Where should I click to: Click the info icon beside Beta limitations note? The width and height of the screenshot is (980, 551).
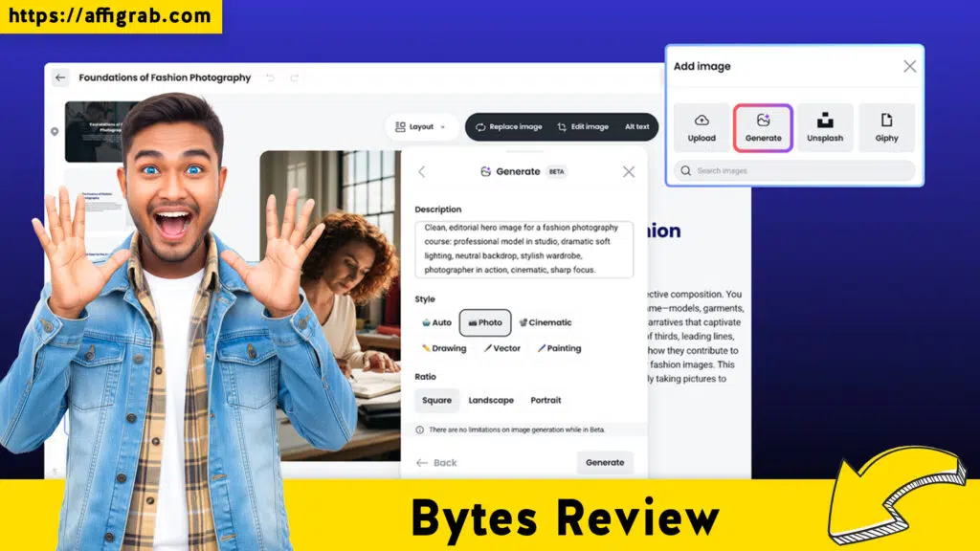point(420,430)
